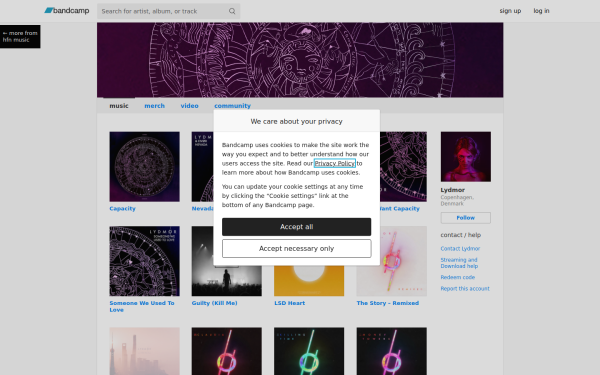600x375 pixels.
Task: Open Someone We Used To Love cover
Action: (144, 261)
